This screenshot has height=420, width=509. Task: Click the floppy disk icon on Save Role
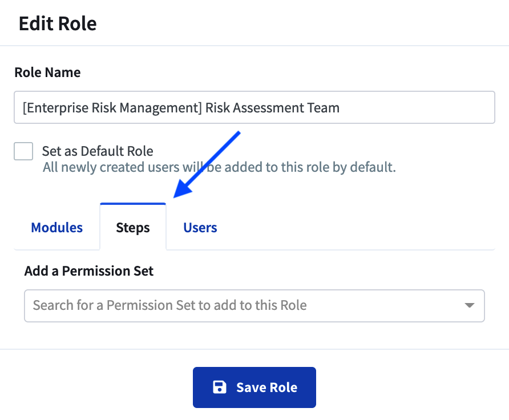coord(219,387)
